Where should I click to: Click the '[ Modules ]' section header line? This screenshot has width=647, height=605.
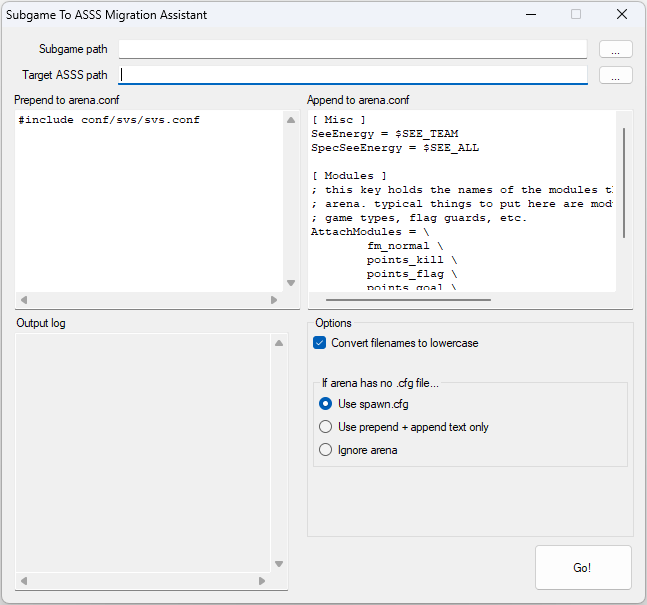349,176
